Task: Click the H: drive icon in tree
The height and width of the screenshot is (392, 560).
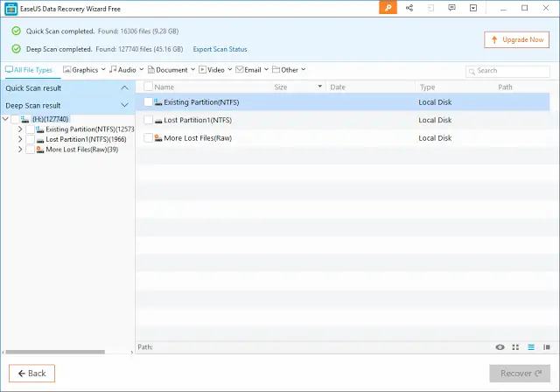Action: pyautogui.click(x=25, y=119)
